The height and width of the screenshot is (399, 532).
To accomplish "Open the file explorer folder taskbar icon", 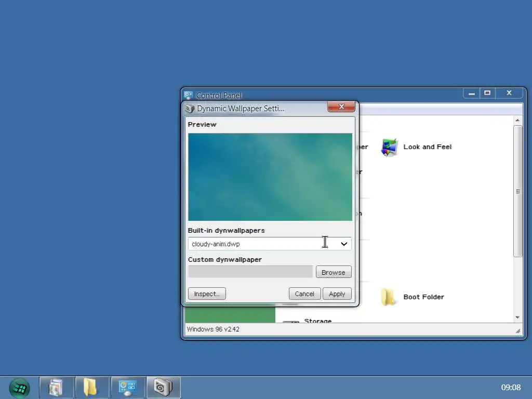I will [x=92, y=388].
